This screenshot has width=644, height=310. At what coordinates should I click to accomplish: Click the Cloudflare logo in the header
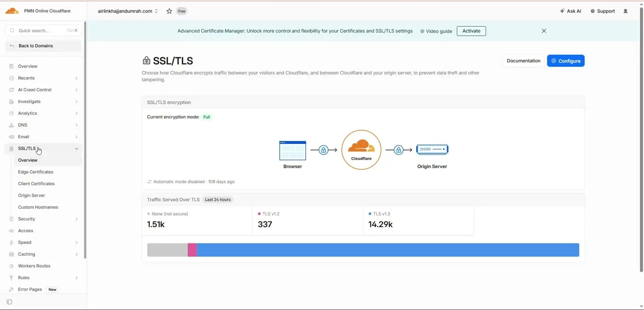point(12,11)
